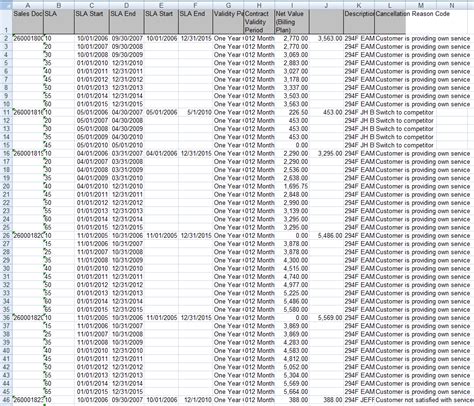
Task: Click the Net Value (Billing Plan) header cell
Action: click(292, 22)
